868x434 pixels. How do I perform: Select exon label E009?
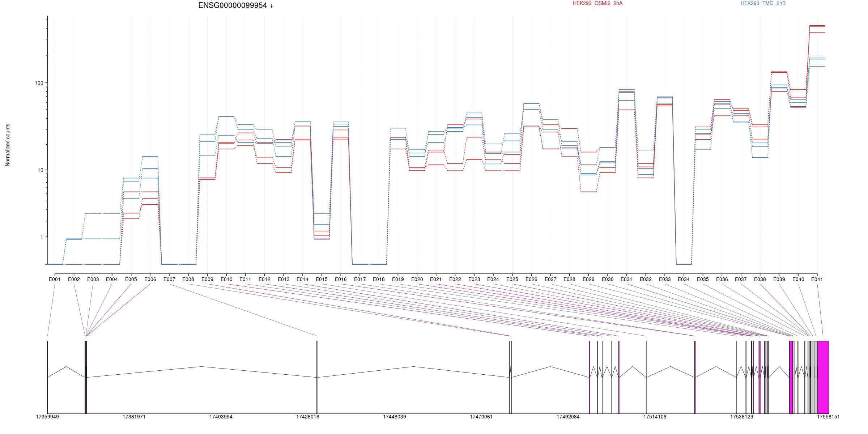(x=207, y=280)
